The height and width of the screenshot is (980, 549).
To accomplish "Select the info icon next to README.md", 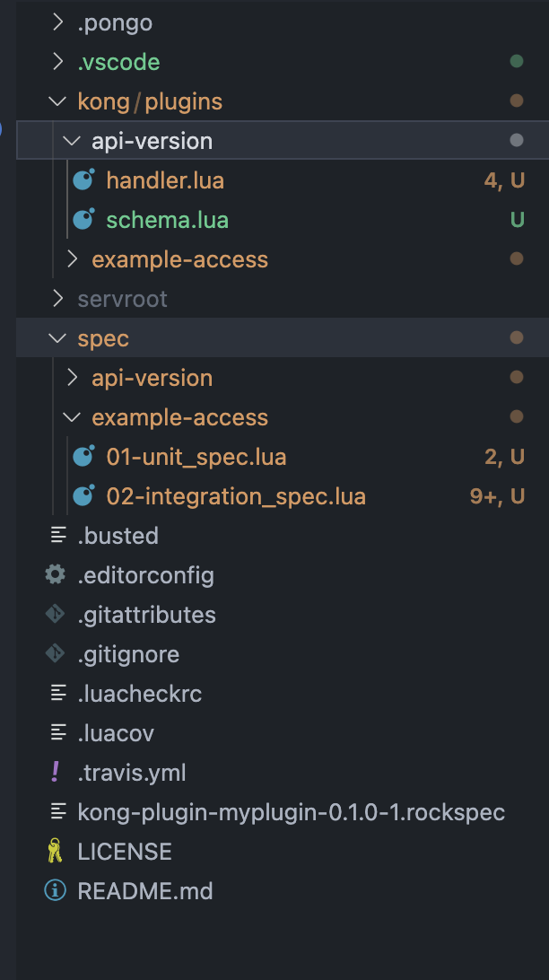I will pos(54,890).
